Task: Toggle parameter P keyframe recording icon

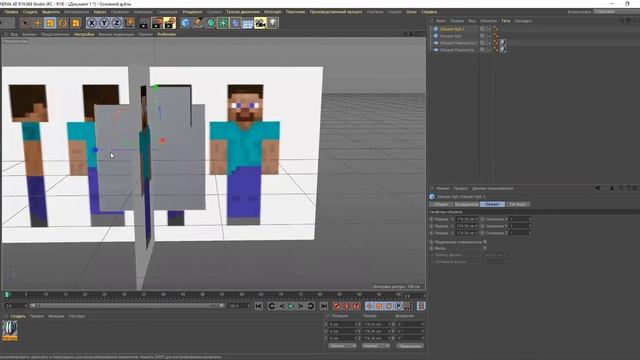Action: click(398, 306)
